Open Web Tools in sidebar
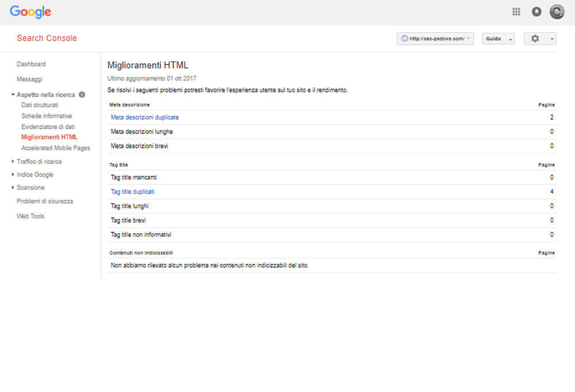This screenshot has height=392, width=575. 30,216
